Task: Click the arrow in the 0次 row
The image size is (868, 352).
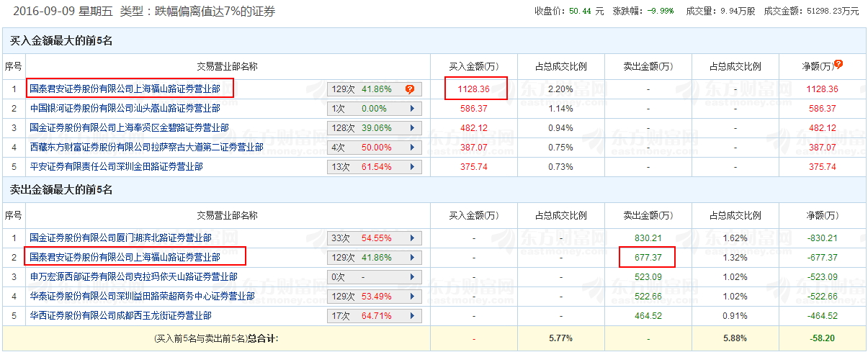Action: 412,276
